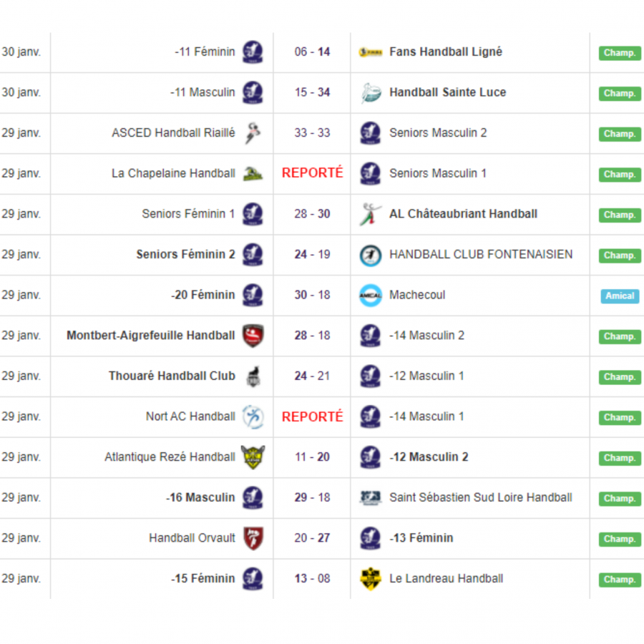This screenshot has height=644, width=644.
Task: Click the Amical badge for Machecoul match
Action: coord(620,296)
